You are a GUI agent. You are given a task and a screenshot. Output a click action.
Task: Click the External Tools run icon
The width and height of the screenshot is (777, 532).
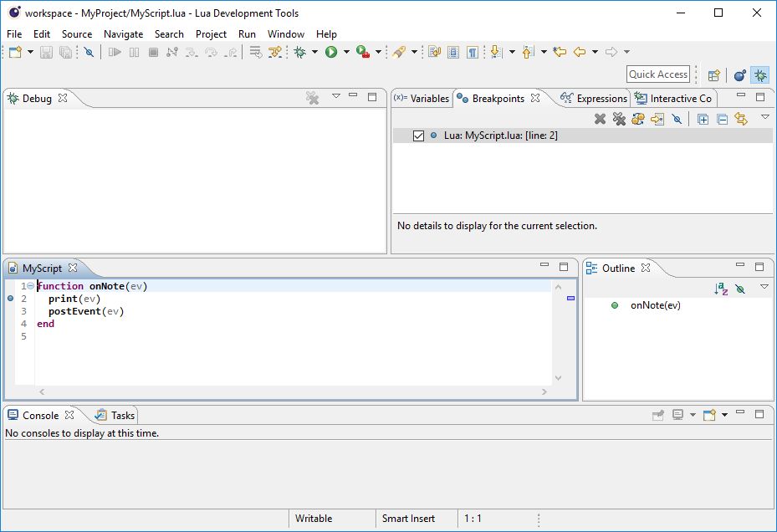coord(363,52)
